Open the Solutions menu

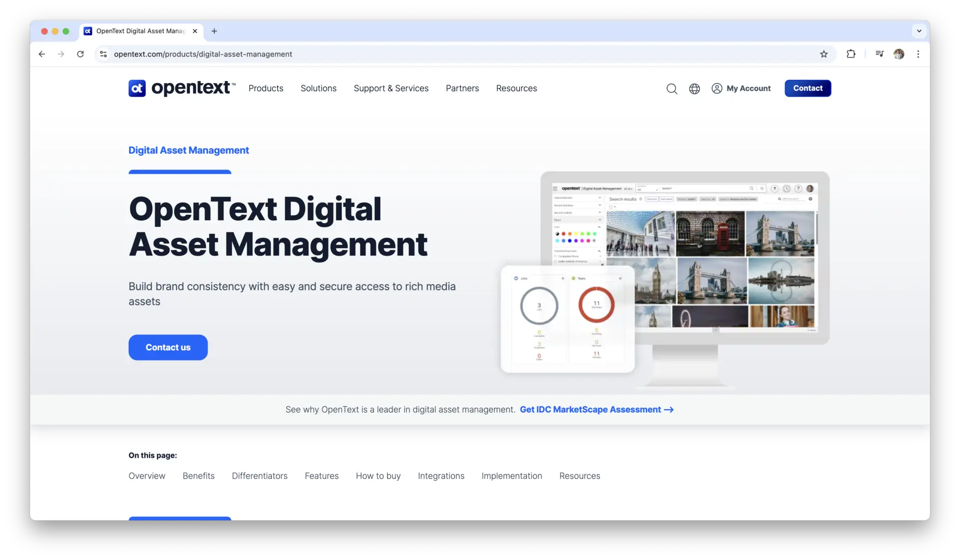click(318, 88)
